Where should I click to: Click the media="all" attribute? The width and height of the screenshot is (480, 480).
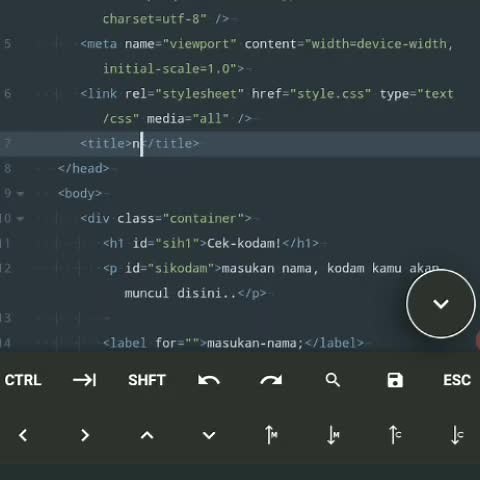click(x=188, y=119)
